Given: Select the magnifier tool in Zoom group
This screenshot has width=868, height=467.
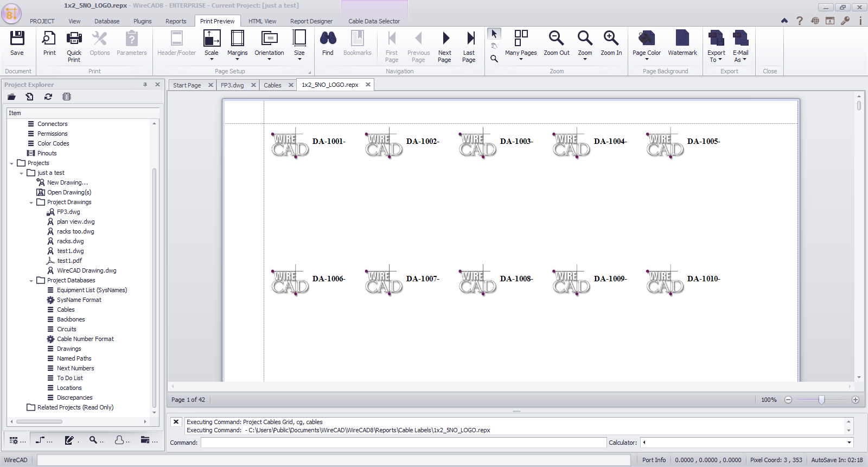Looking at the screenshot, I should point(494,59).
